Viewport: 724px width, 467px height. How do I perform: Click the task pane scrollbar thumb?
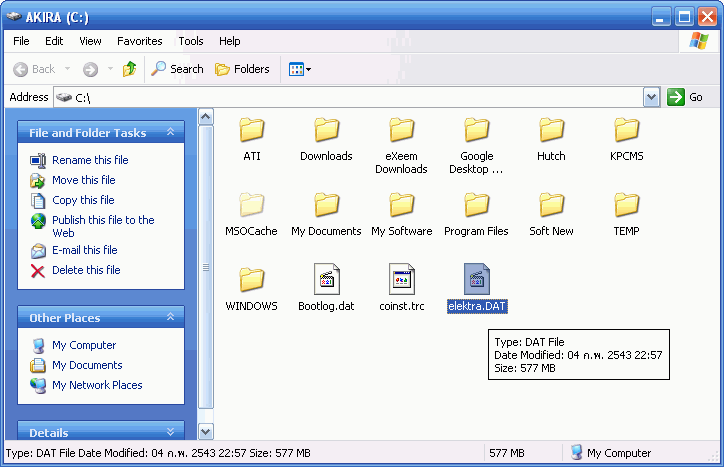pos(206,267)
